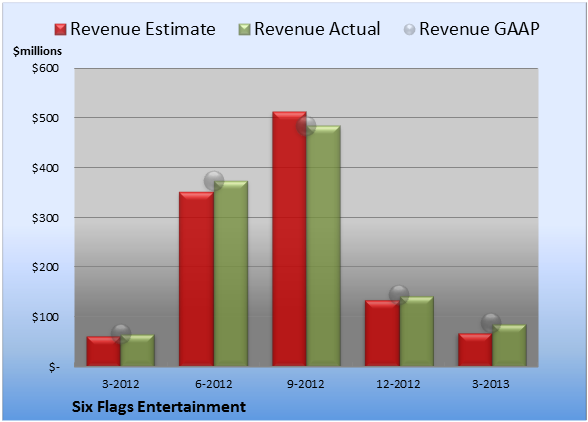Click the GAAP marker above 6-2012
This screenshot has height=422, width=588.
pos(214,181)
